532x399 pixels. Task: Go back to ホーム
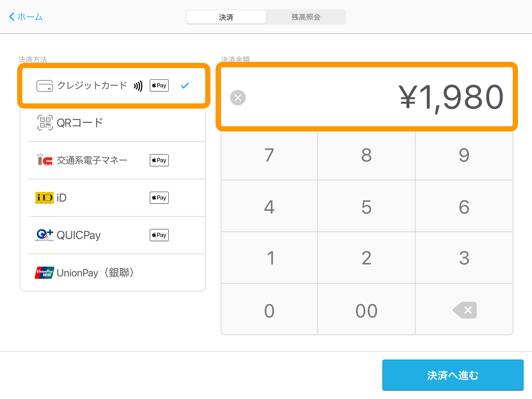click(26, 17)
